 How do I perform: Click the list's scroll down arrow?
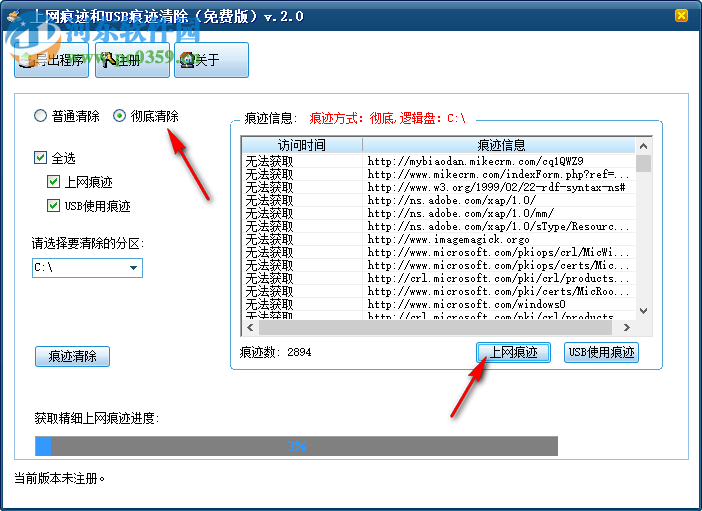pyautogui.click(x=644, y=311)
